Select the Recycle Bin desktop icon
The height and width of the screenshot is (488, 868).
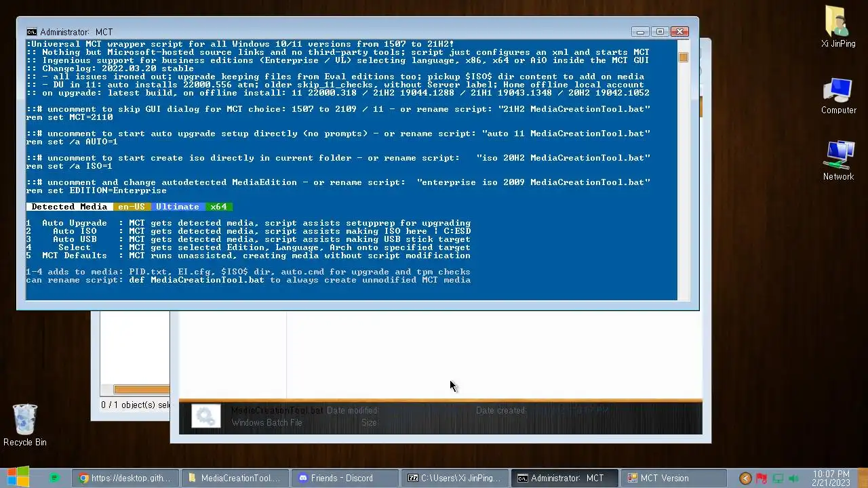click(25, 425)
